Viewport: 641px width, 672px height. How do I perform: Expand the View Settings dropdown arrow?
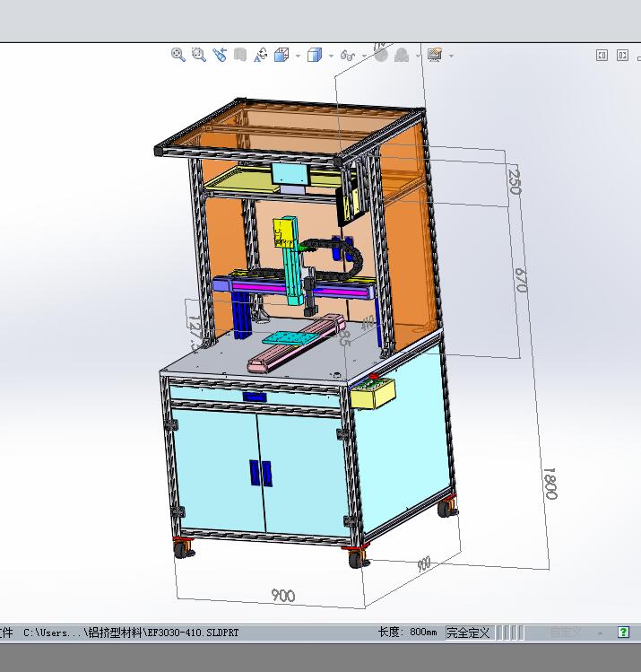point(451,56)
